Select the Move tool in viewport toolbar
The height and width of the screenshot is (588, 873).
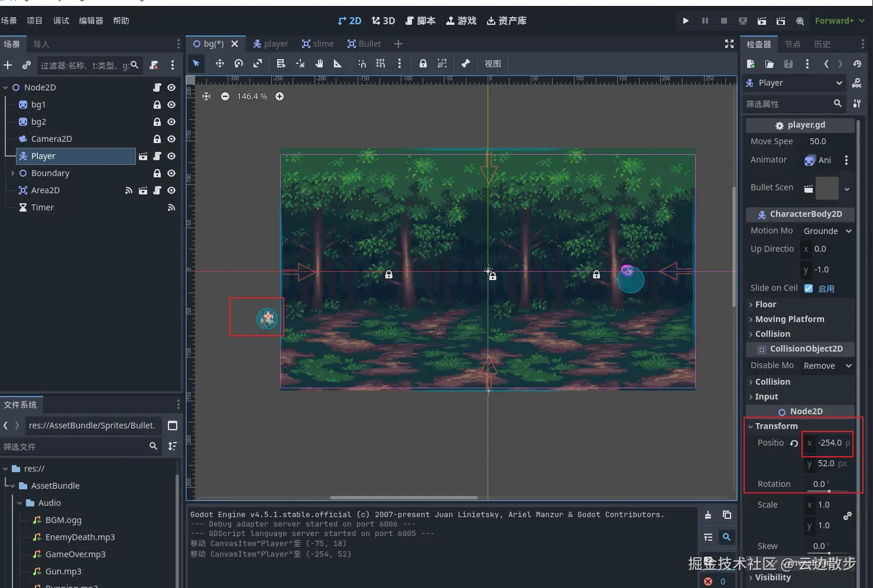pos(219,64)
